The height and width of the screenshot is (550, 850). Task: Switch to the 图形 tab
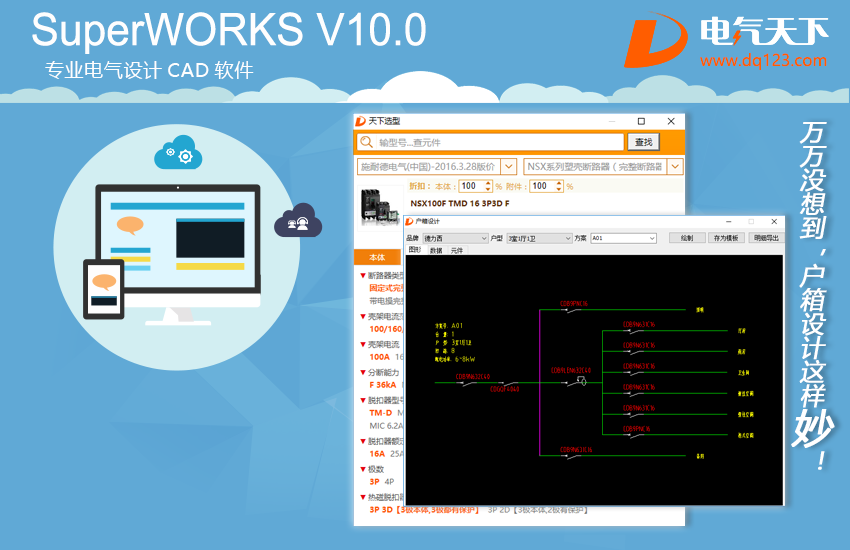[x=415, y=250]
